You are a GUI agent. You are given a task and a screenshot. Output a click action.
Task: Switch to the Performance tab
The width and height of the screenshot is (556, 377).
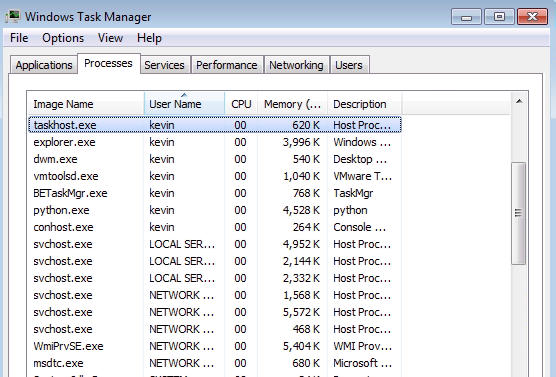point(227,65)
